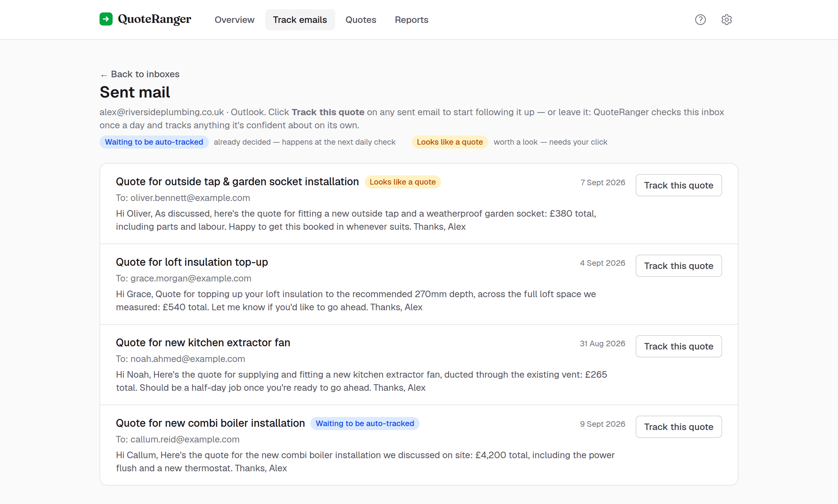
Task: Open email 'Quote for loft insulation top-up'
Action: point(192,262)
